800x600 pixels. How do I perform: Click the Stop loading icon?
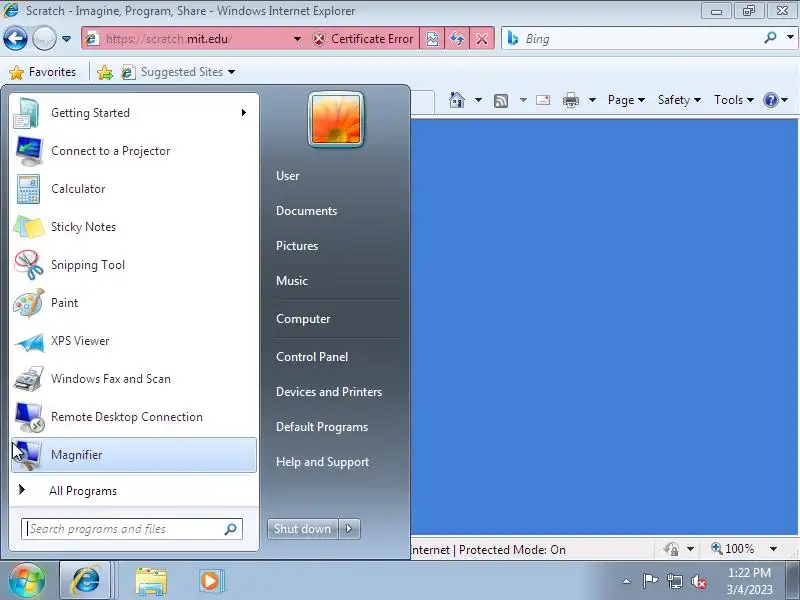click(482, 39)
